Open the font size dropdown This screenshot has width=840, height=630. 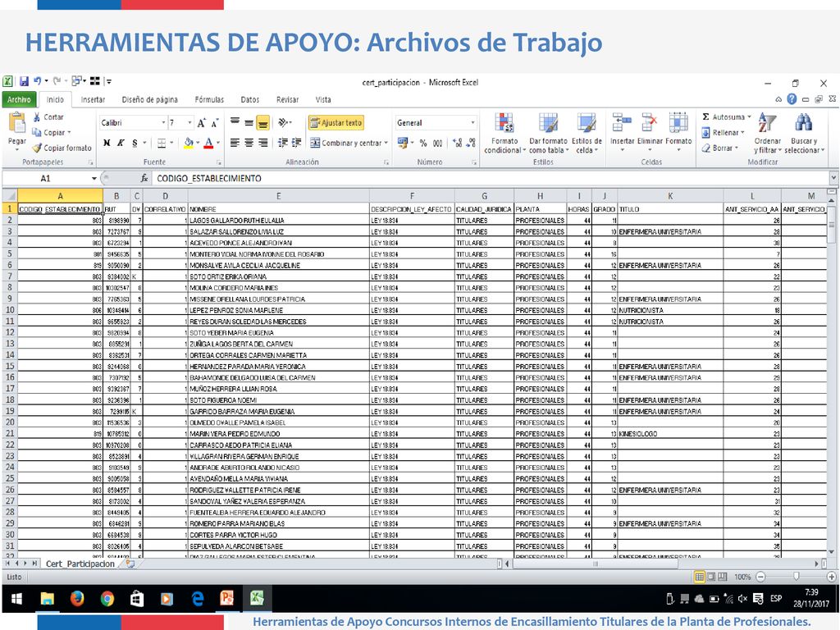click(189, 123)
